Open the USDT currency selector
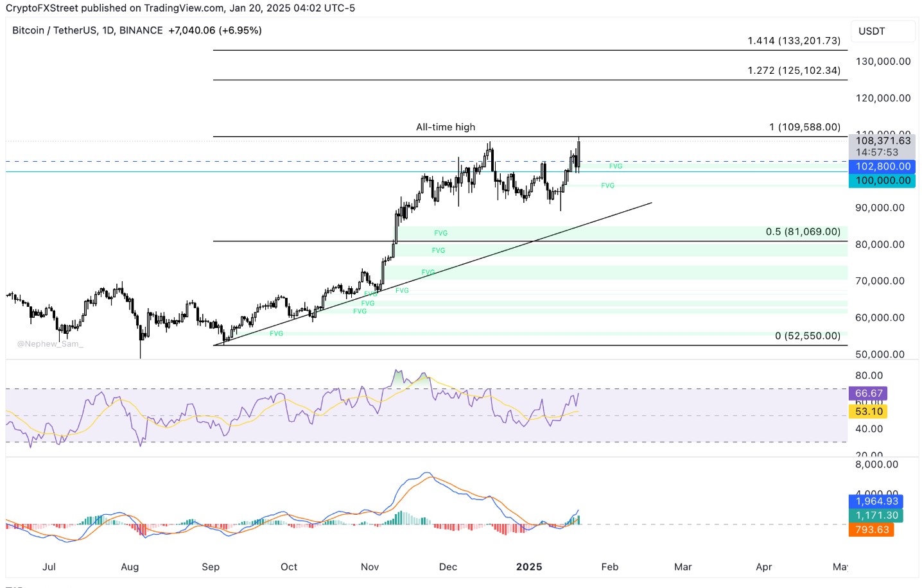Screen dimensions: 922x588 tap(883, 31)
